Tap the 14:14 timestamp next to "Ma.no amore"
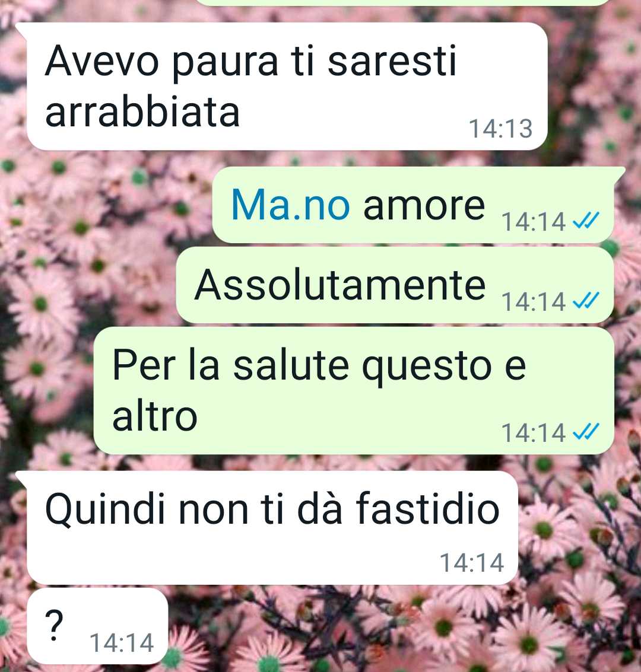This screenshot has height=672, width=641. (x=533, y=222)
